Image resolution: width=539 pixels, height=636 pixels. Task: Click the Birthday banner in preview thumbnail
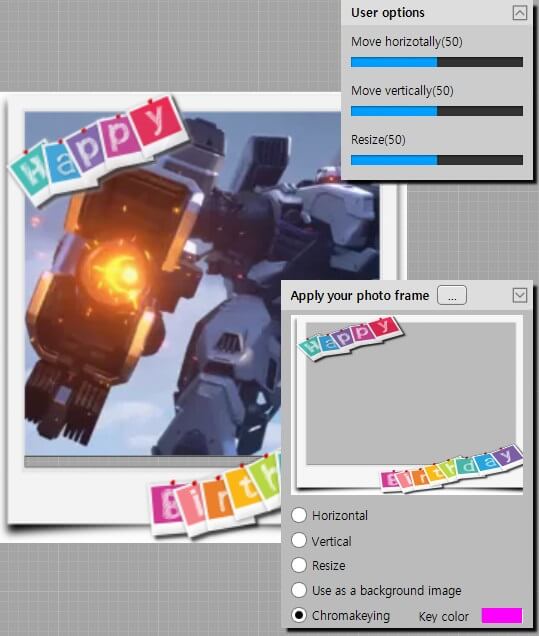click(451, 468)
